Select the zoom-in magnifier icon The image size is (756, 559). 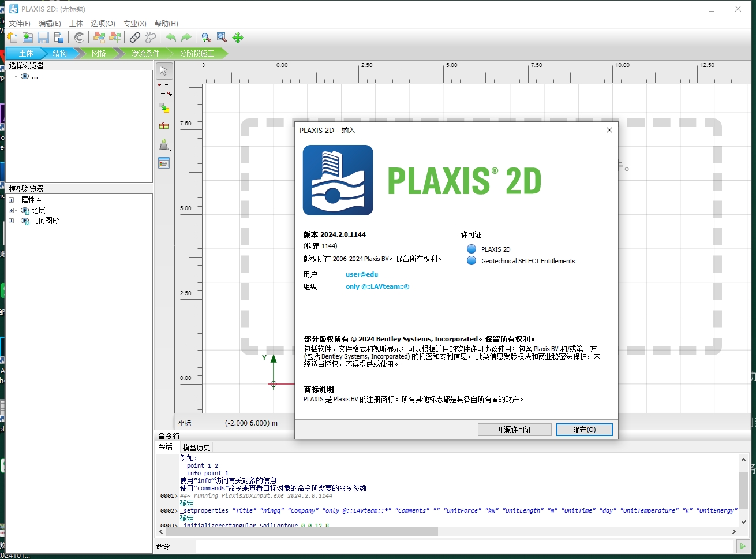pos(206,37)
